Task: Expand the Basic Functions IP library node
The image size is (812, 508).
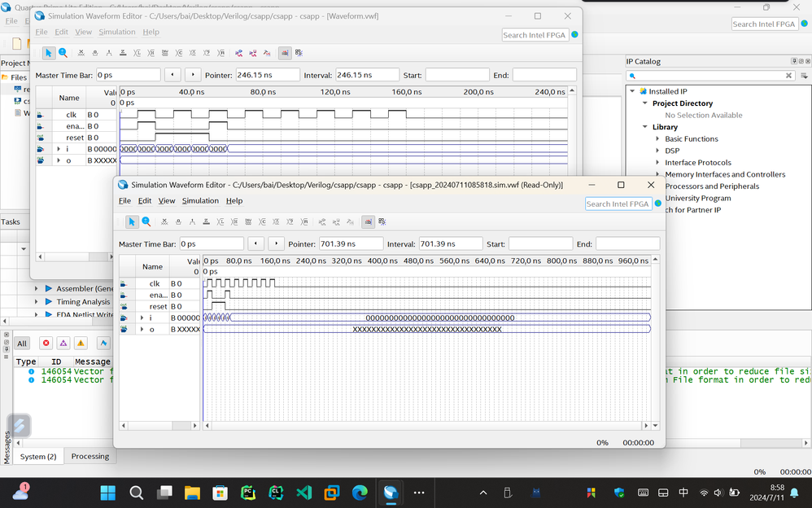Action: coord(658,139)
